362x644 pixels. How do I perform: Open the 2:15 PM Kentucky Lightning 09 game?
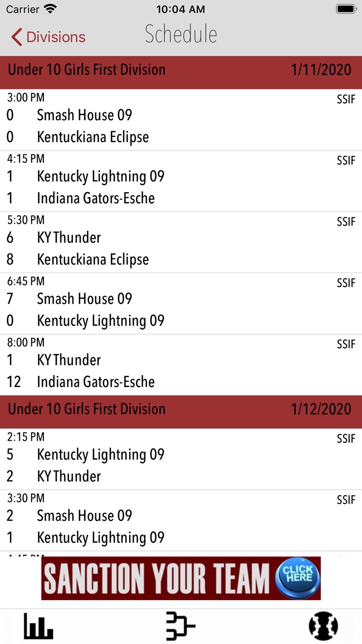(181, 459)
